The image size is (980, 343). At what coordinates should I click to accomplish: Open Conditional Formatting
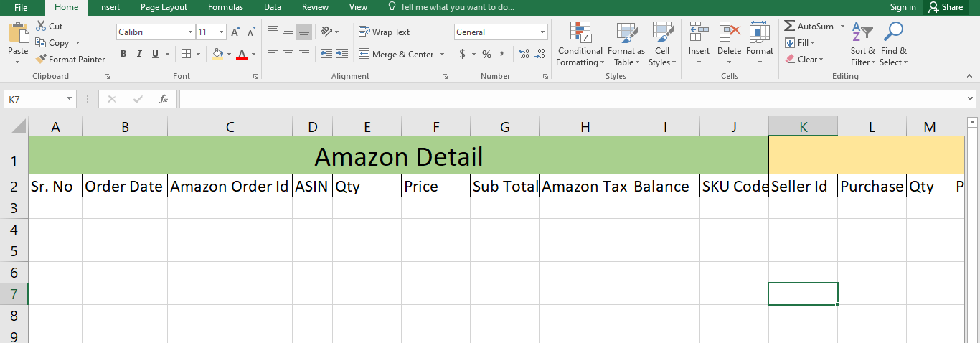pyautogui.click(x=580, y=44)
